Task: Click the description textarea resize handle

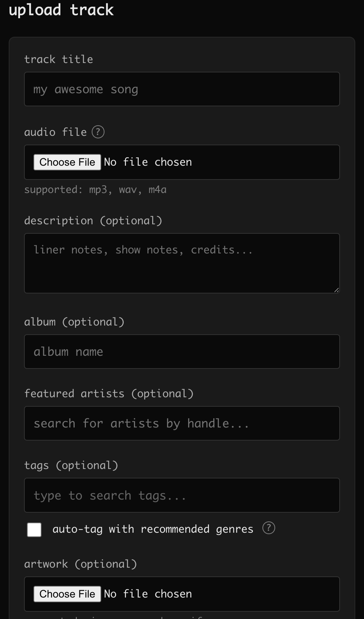Action: pos(337,290)
